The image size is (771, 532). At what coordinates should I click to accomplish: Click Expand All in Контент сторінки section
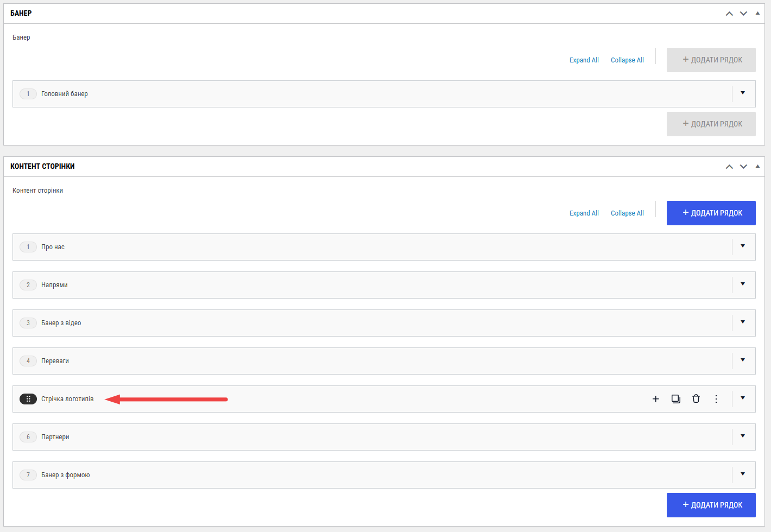click(584, 213)
